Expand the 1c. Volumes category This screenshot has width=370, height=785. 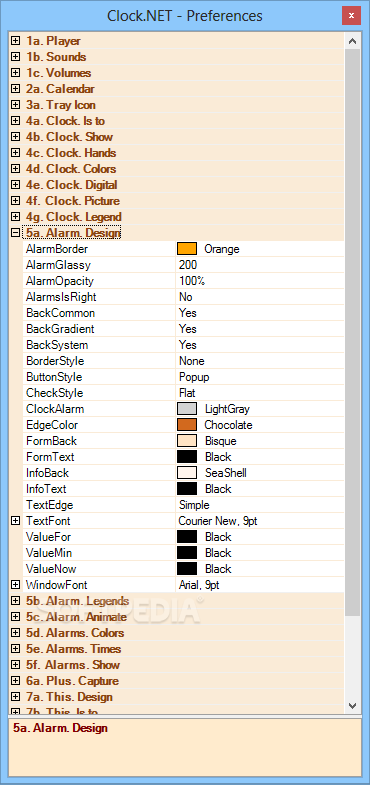16,73
